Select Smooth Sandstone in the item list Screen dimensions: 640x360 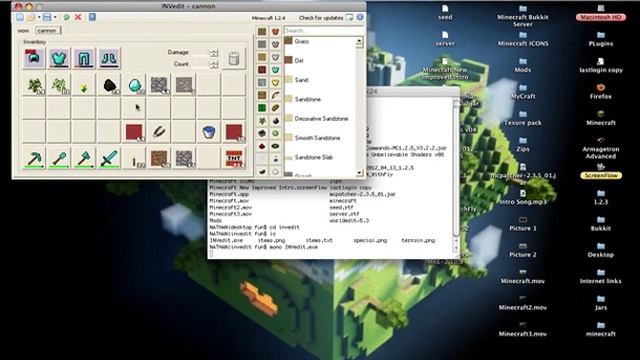click(x=320, y=138)
